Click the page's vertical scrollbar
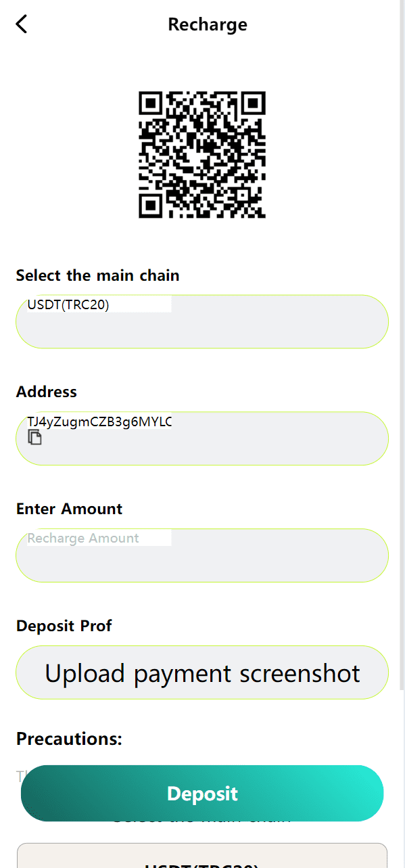This screenshot has height=868, width=405. pos(402,345)
